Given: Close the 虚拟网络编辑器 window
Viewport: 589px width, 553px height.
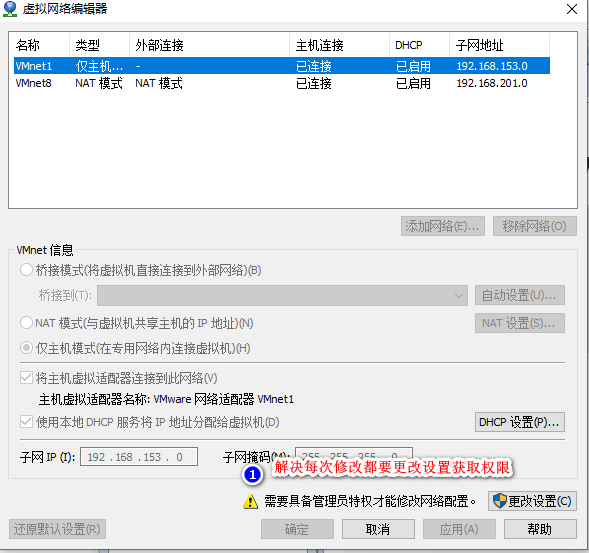Looking at the screenshot, I should click(x=572, y=9).
